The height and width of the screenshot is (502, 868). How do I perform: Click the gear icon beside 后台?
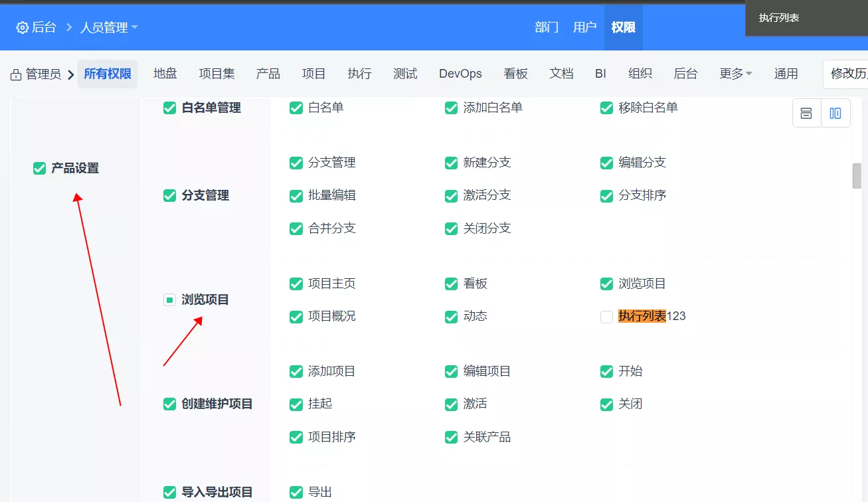click(23, 28)
